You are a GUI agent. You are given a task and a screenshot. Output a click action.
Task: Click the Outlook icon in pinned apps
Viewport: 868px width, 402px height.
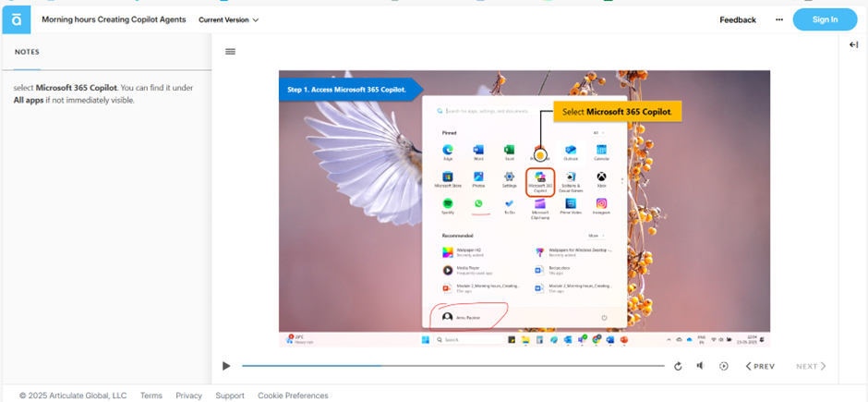571,152
